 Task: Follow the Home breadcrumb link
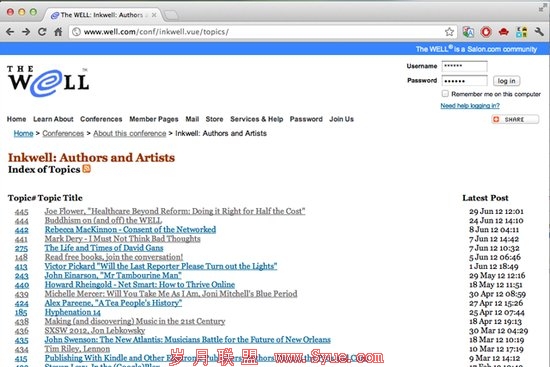point(24,134)
